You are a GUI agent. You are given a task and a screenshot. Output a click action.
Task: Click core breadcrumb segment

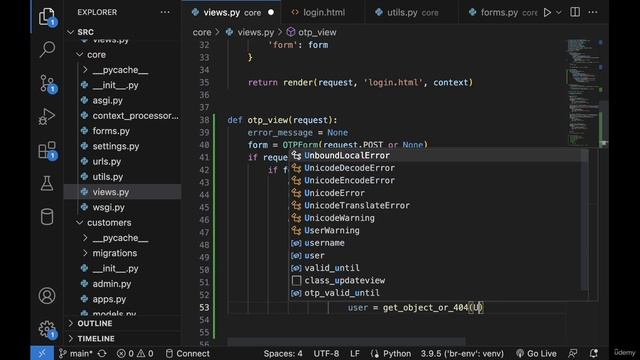202,32
